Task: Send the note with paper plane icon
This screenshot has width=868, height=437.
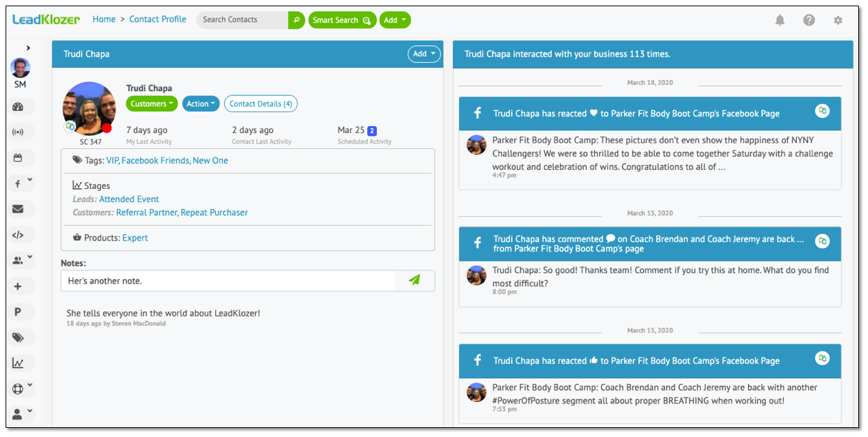Action: coord(414,280)
